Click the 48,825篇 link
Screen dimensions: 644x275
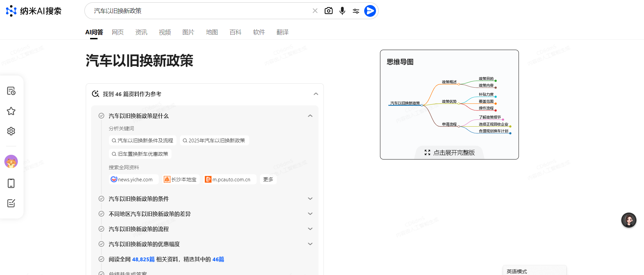click(x=143, y=259)
